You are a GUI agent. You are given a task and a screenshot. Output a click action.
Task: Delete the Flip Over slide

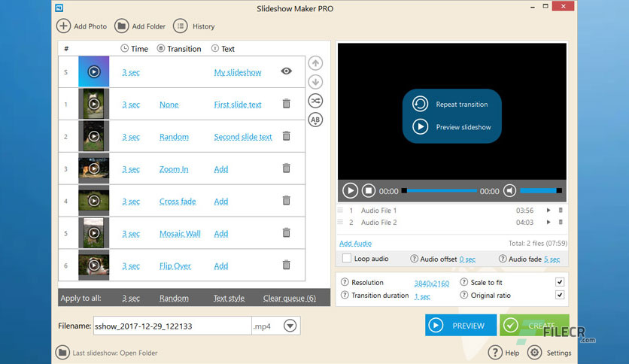pyautogui.click(x=286, y=265)
